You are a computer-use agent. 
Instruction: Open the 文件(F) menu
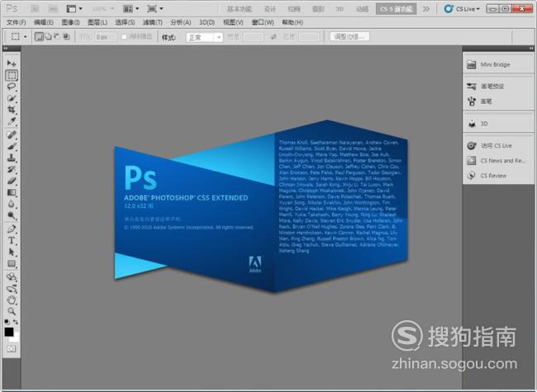pos(16,22)
